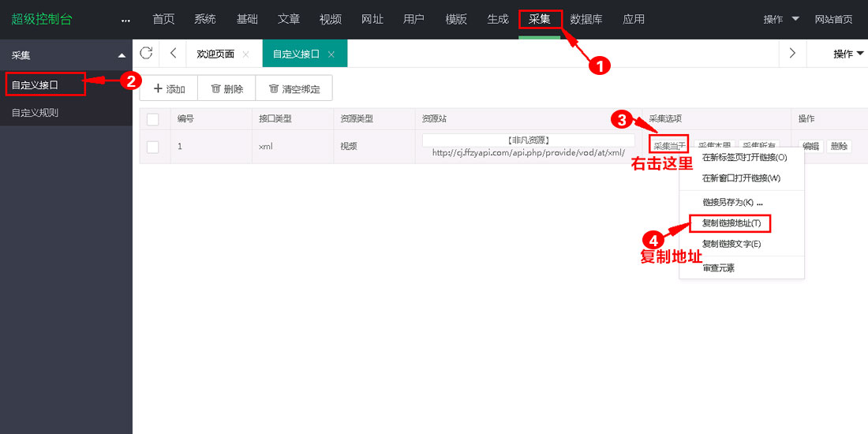Click the 编辑 button for row 1
Image resolution: width=868 pixels, height=434 pixels.
[810, 146]
